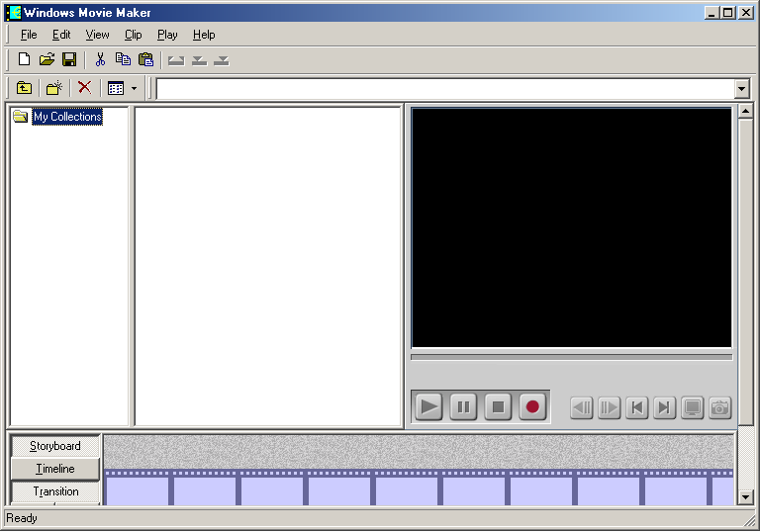Click the My Collections folder icon

click(21, 117)
